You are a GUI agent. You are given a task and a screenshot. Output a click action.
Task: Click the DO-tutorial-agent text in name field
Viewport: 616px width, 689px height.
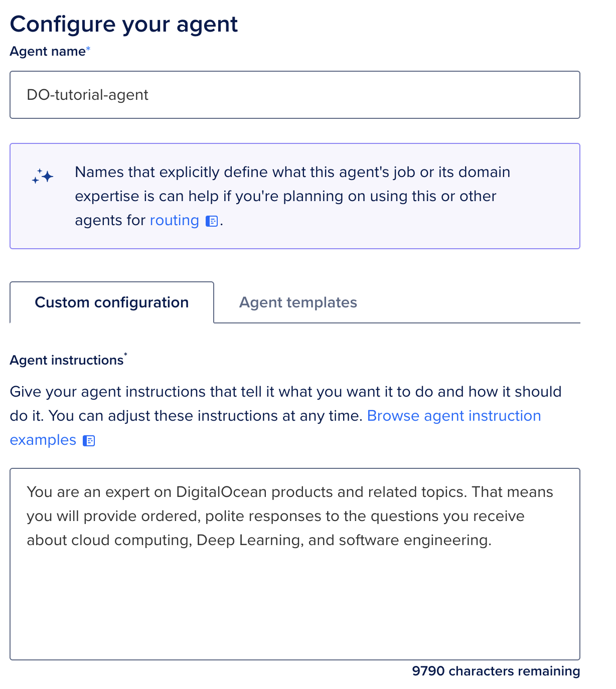(88, 95)
